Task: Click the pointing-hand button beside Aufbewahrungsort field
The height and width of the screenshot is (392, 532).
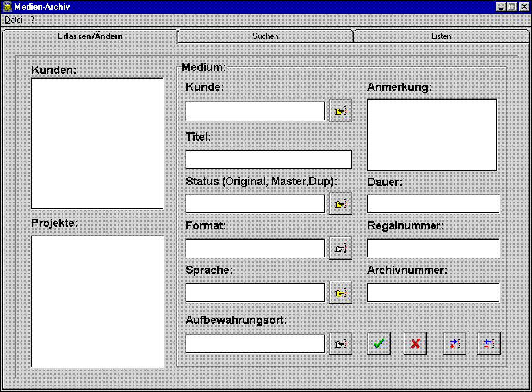Action: point(340,344)
